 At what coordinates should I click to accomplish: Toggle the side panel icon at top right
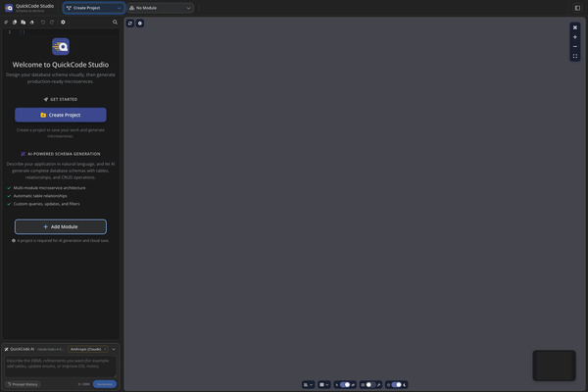[577, 8]
